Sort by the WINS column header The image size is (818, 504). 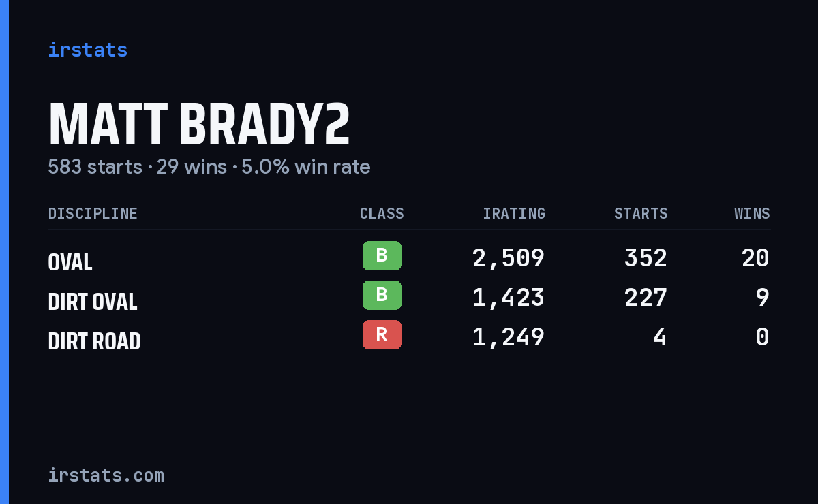coord(752,213)
